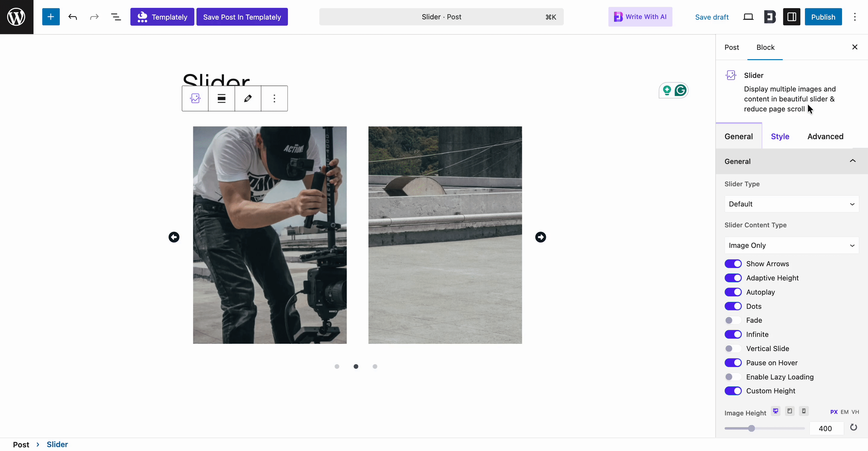Open the document overview list icon
This screenshot has height=451, width=868.
[116, 17]
